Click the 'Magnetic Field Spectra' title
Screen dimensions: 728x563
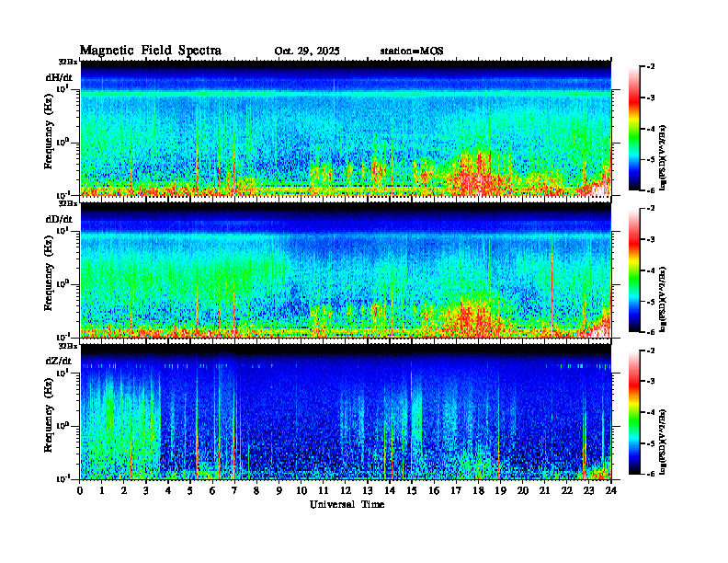tap(151, 51)
